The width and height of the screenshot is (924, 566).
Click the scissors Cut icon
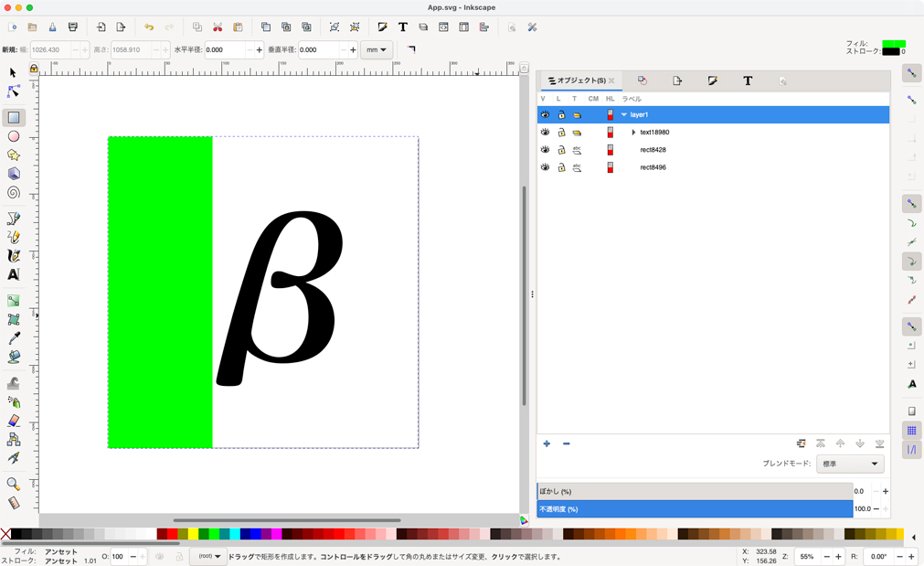click(218, 27)
